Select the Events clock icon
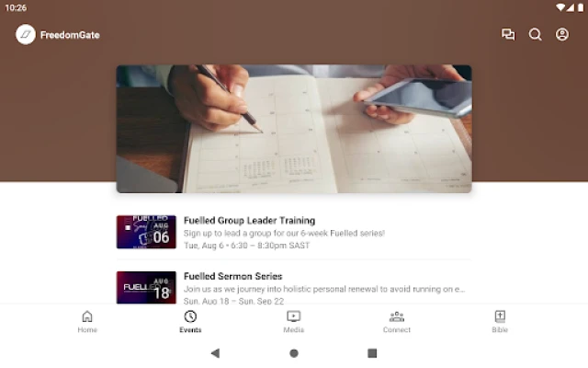This screenshot has height=368, width=588. coord(190,316)
